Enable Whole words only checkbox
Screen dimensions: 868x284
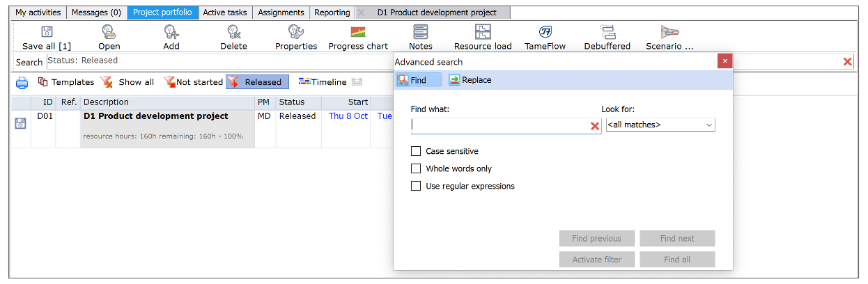point(416,168)
